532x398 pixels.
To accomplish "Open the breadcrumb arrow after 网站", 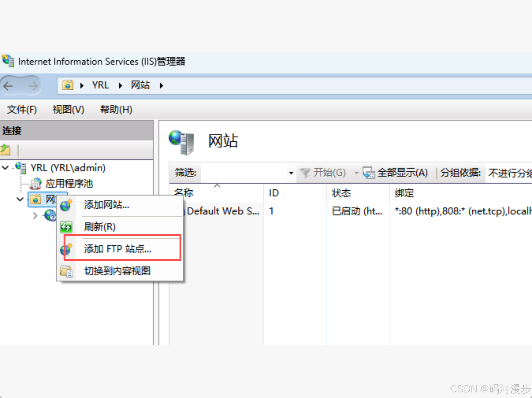I will click(161, 85).
